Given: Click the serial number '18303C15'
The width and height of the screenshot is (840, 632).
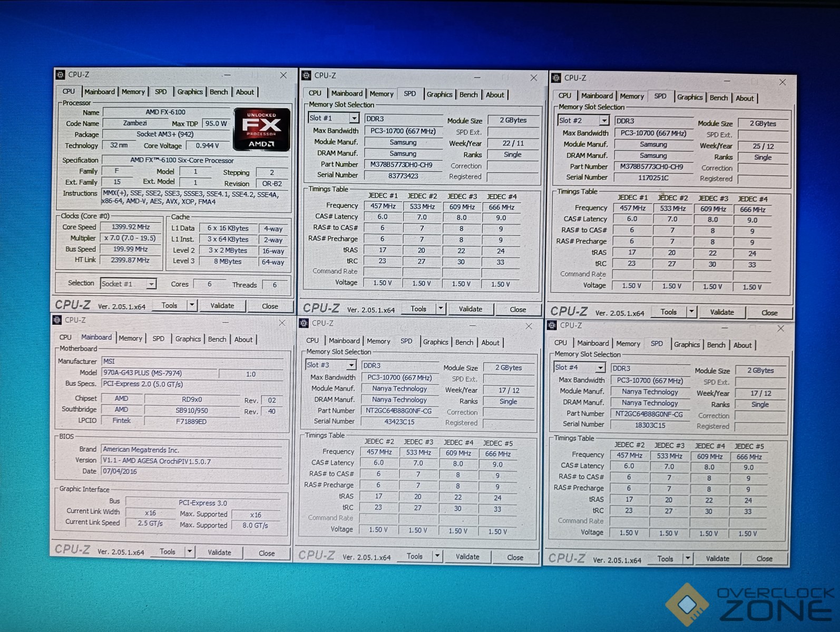Looking at the screenshot, I should (x=650, y=424).
